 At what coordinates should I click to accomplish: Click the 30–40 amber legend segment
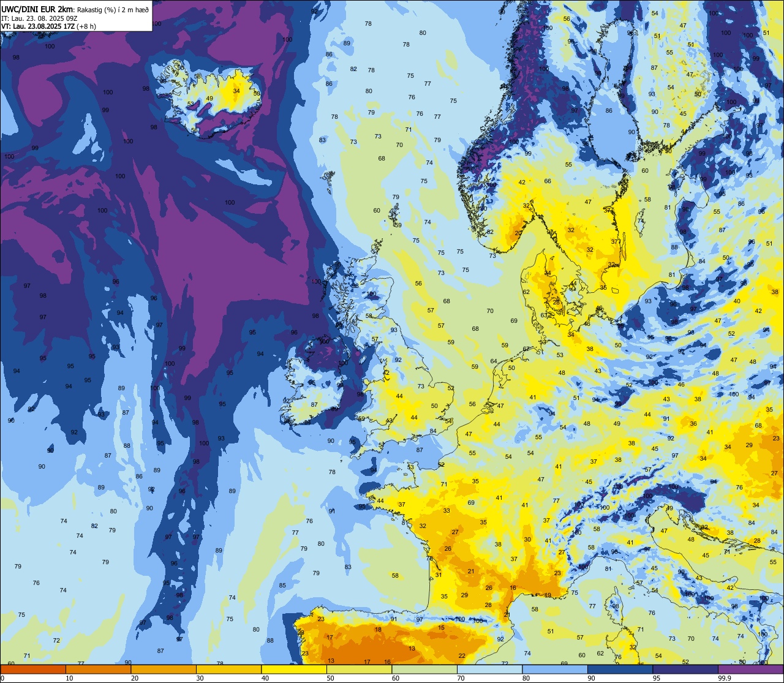coord(228,669)
